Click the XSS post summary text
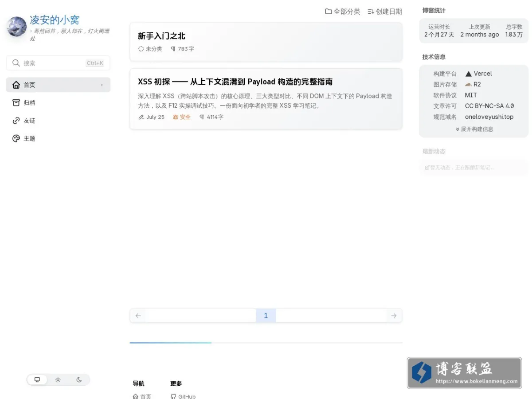 pyautogui.click(x=265, y=101)
